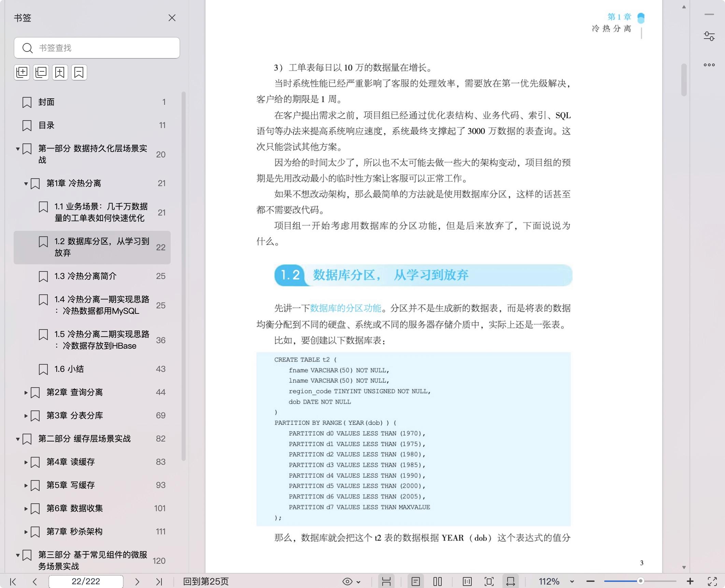The width and height of the screenshot is (725, 588).
Task: Click the fit page icon
Action: click(x=489, y=582)
